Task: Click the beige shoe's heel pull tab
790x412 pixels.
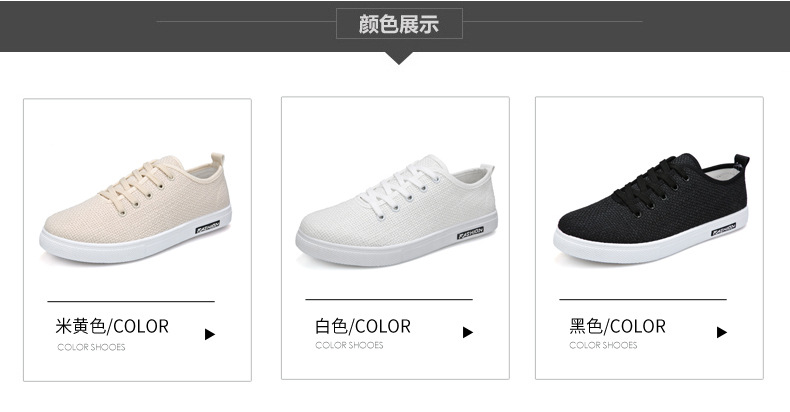Action: point(218,158)
